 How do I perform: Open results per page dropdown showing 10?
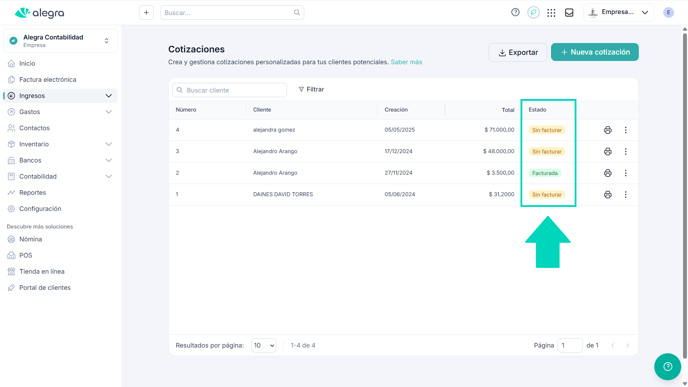264,345
